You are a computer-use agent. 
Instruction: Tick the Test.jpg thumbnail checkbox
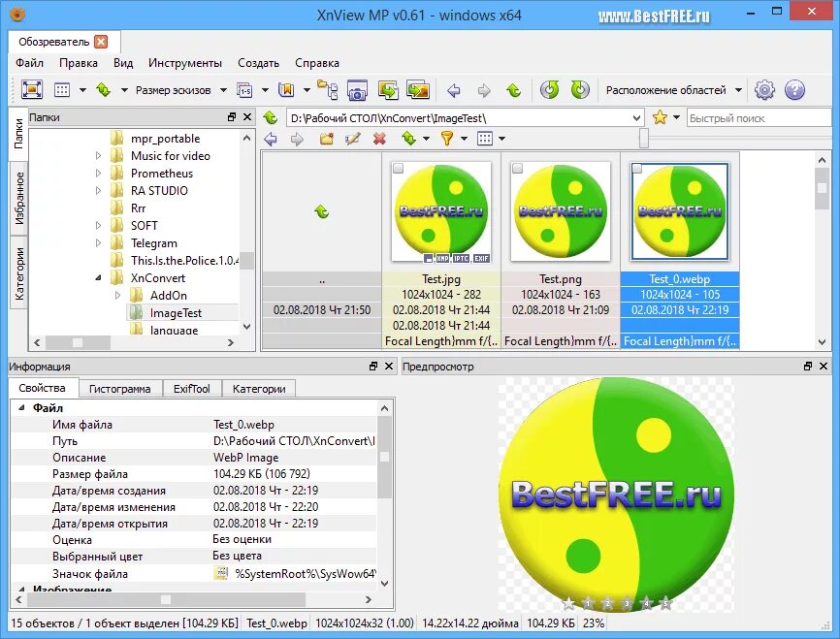[398, 169]
